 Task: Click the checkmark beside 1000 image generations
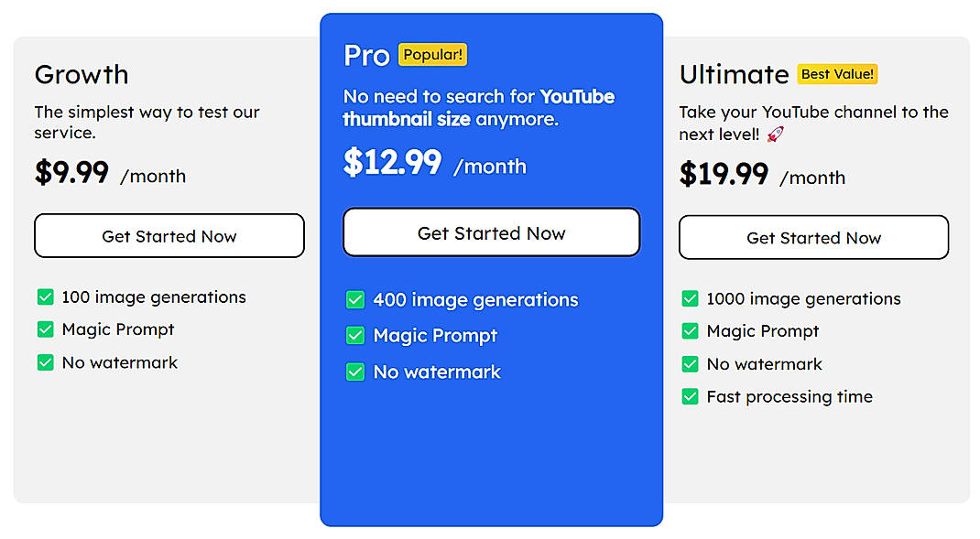(690, 298)
